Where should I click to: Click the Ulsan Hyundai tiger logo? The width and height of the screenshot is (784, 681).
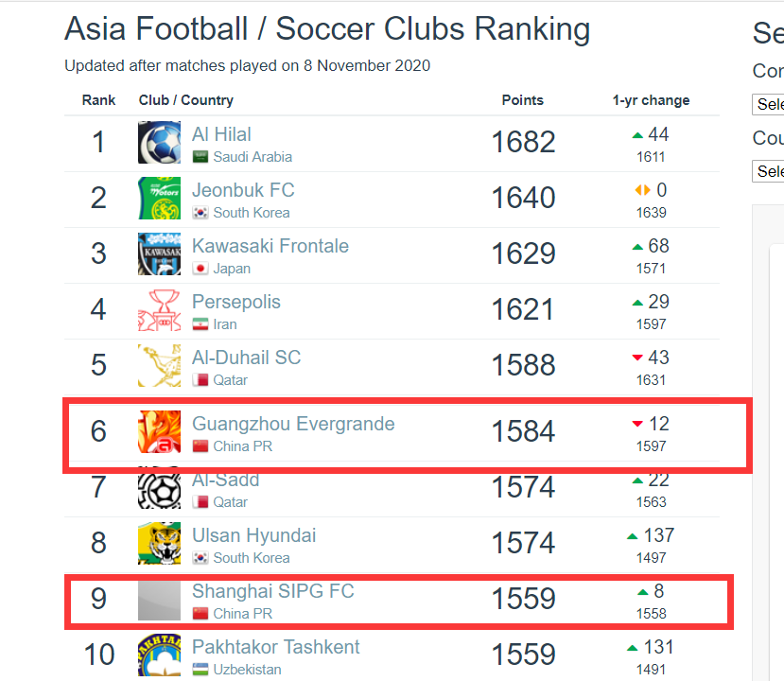point(159,543)
